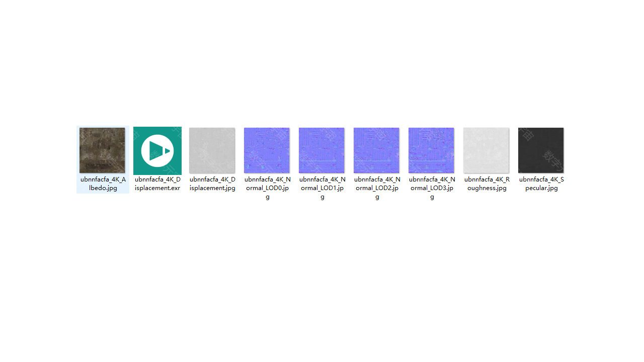Click the Displacement.exr player icon
This screenshot has height=362, width=644.
click(157, 151)
